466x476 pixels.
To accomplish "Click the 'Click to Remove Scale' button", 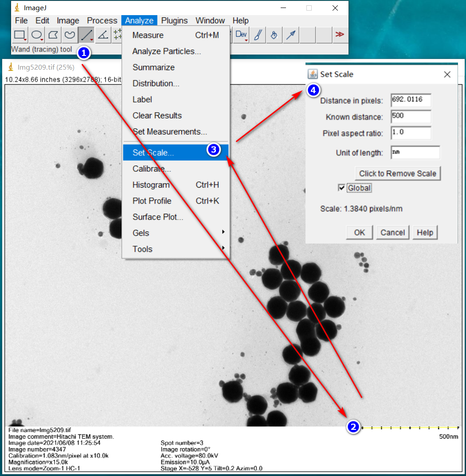I will point(398,173).
